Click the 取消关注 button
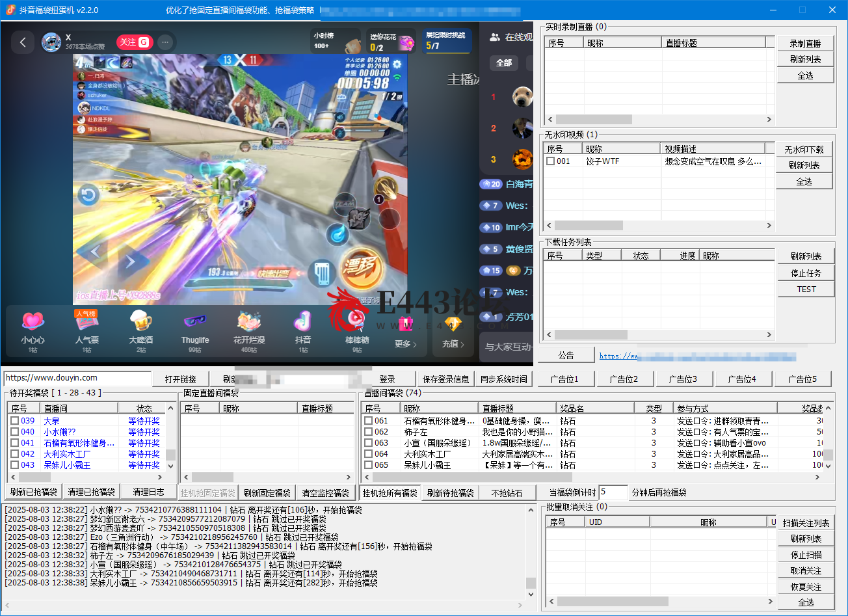The image size is (848, 616). click(806, 571)
